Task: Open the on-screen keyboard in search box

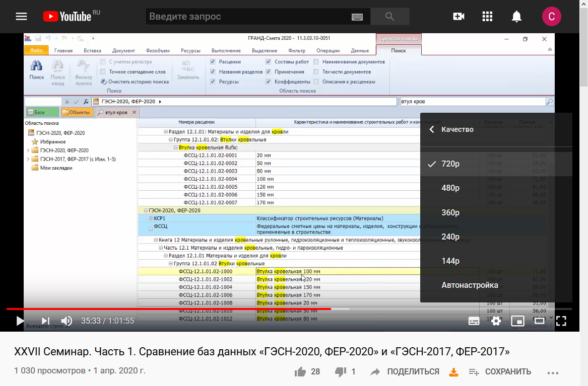Action: click(x=357, y=17)
